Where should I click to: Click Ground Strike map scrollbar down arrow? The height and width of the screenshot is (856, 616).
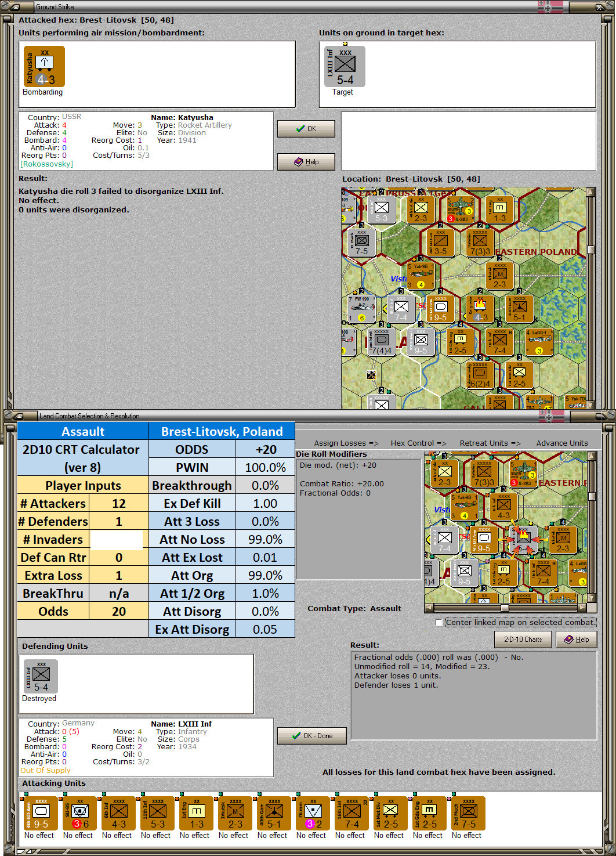click(591, 404)
